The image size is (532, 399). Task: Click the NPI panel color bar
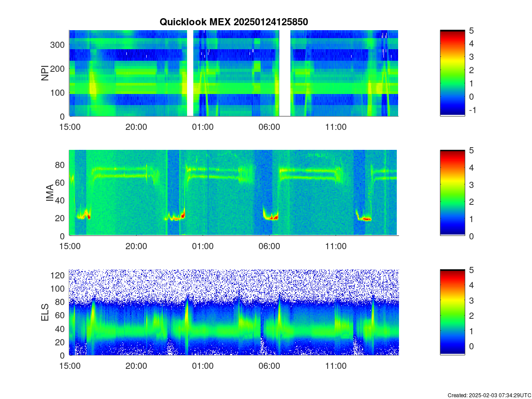[x=453, y=73]
